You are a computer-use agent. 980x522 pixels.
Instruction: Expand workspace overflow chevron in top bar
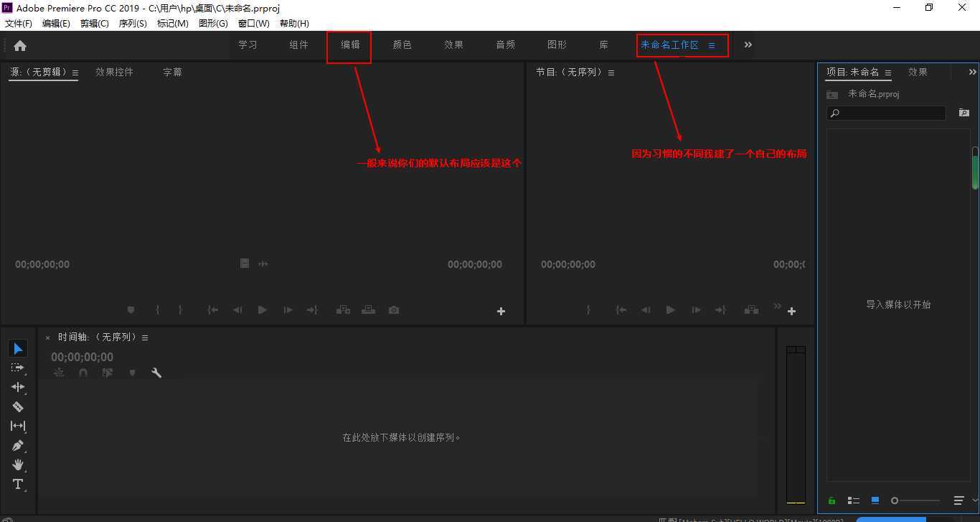pos(748,45)
